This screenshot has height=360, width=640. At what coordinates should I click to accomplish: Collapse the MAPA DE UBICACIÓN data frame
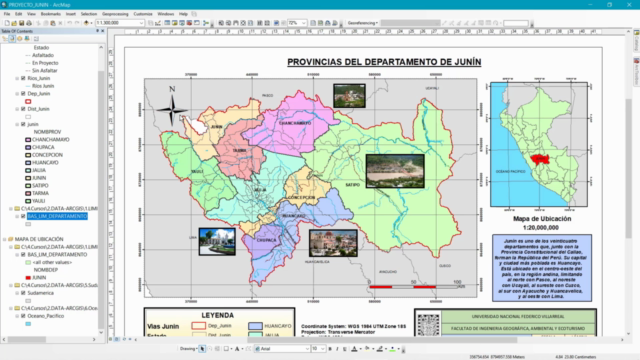point(4,239)
